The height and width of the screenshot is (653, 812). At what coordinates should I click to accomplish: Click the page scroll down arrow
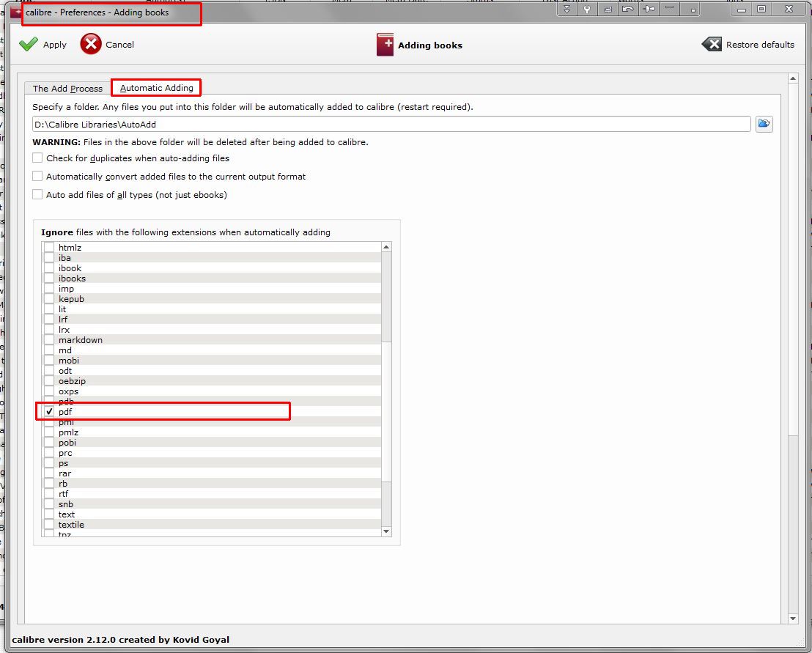pos(793,619)
